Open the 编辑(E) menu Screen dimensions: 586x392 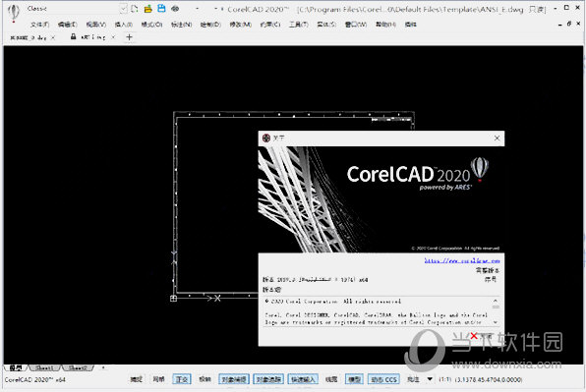67,25
